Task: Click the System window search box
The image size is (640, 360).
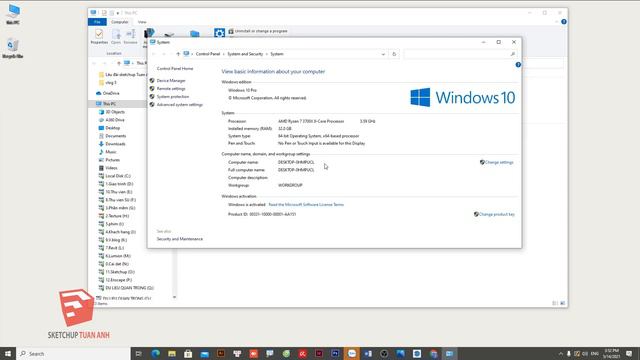Action: pos(460,54)
